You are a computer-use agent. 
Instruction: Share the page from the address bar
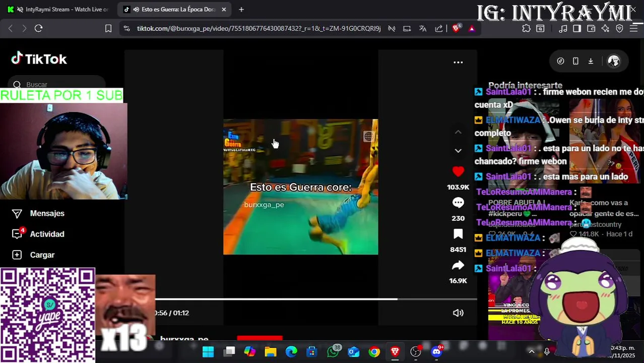pos(439,29)
